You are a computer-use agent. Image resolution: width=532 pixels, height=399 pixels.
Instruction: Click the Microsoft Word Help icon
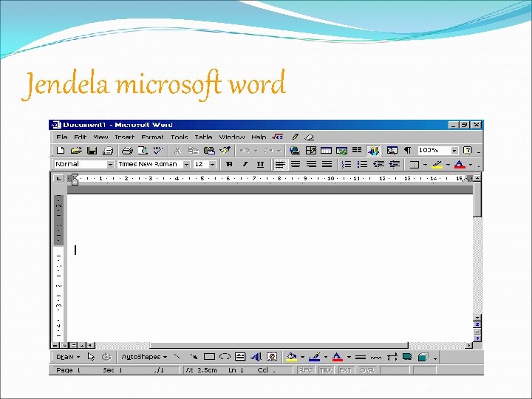(x=468, y=150)
